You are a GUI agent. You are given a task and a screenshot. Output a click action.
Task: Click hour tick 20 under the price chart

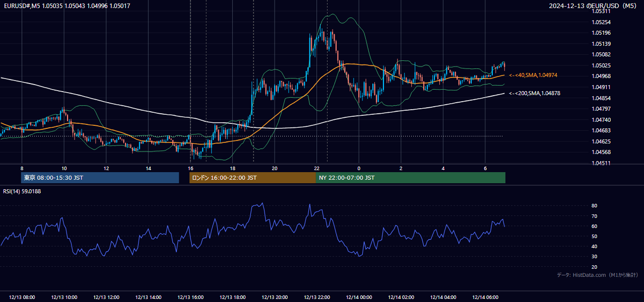pyautogui.click(x=275, y=168)
